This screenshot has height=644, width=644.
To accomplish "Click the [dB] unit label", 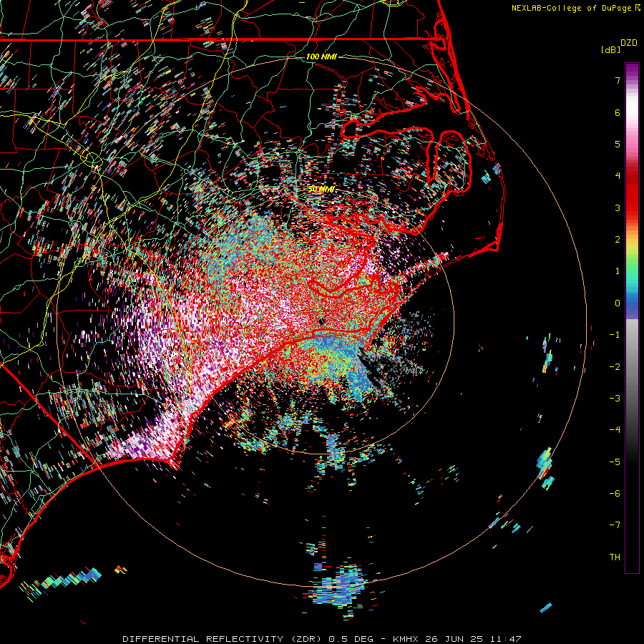I will [x=610, y=49].
